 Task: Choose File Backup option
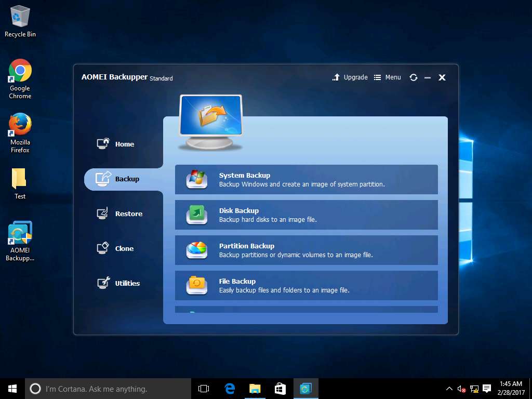307,285
